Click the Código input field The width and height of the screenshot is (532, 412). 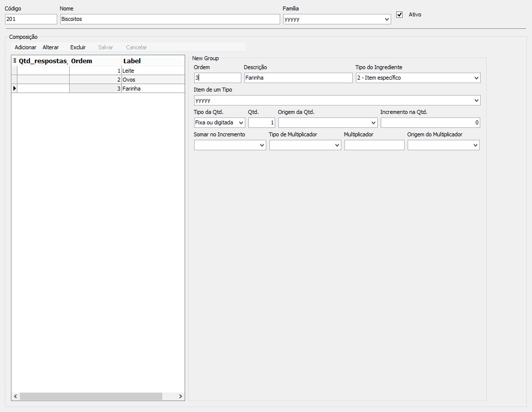[x=31, y=19]
